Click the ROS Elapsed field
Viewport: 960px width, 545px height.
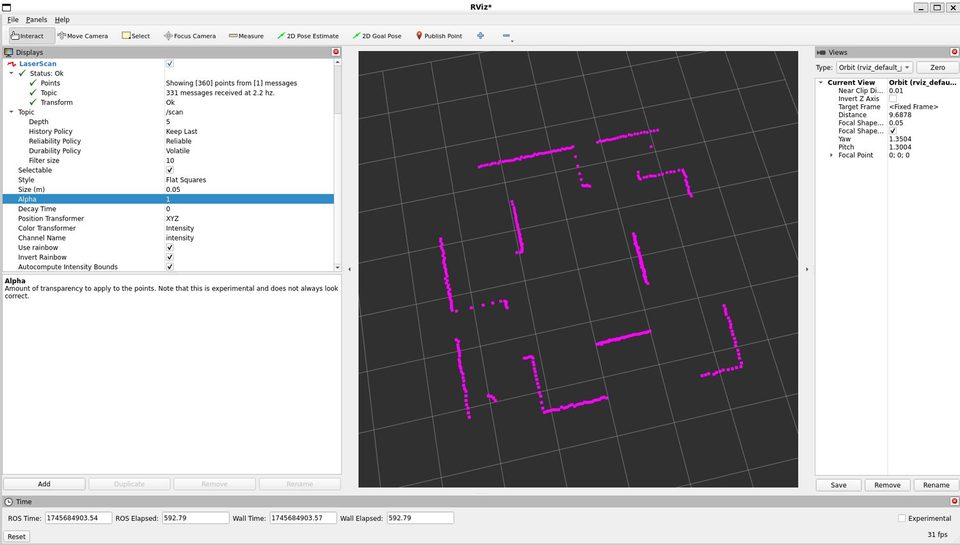tap(195, 518)
